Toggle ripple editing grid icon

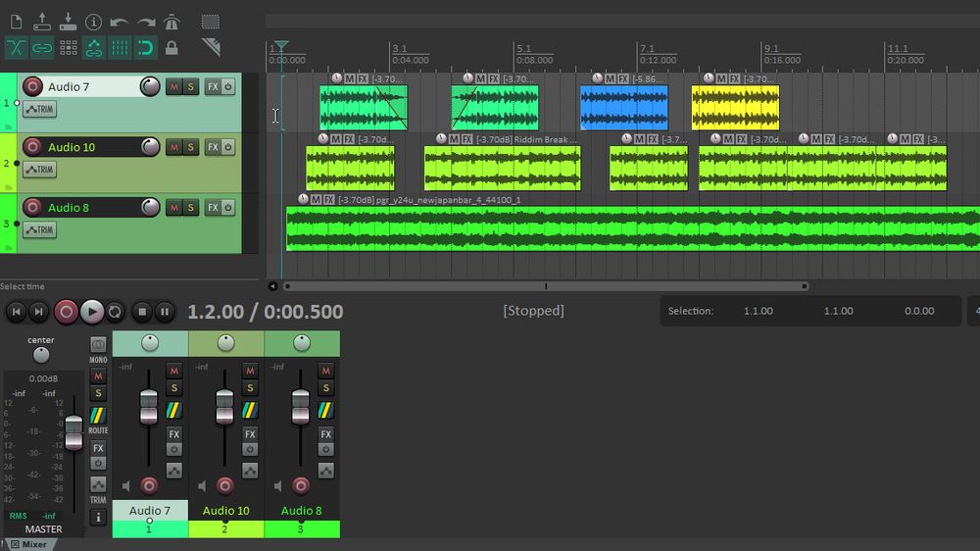point(69,47)
